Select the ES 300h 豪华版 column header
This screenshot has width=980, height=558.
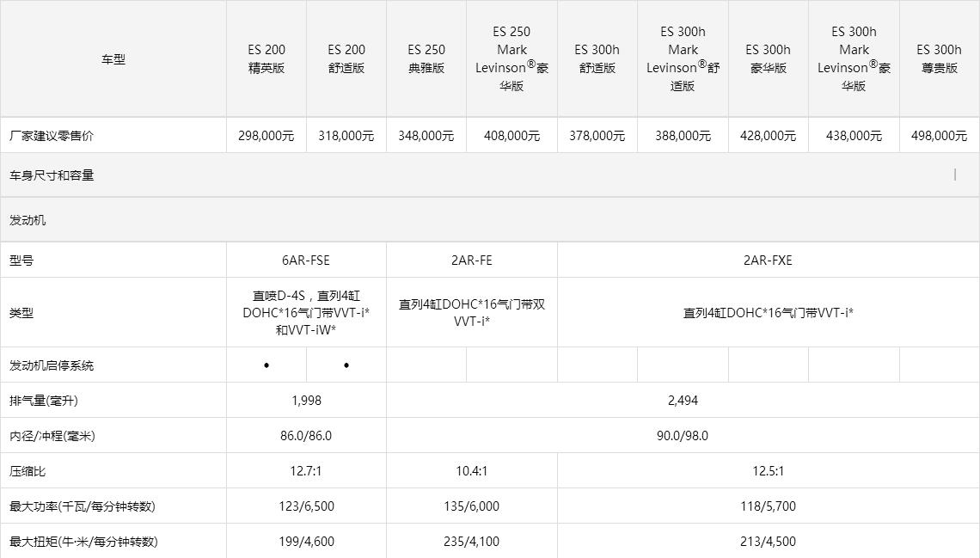tap(769, 58)
